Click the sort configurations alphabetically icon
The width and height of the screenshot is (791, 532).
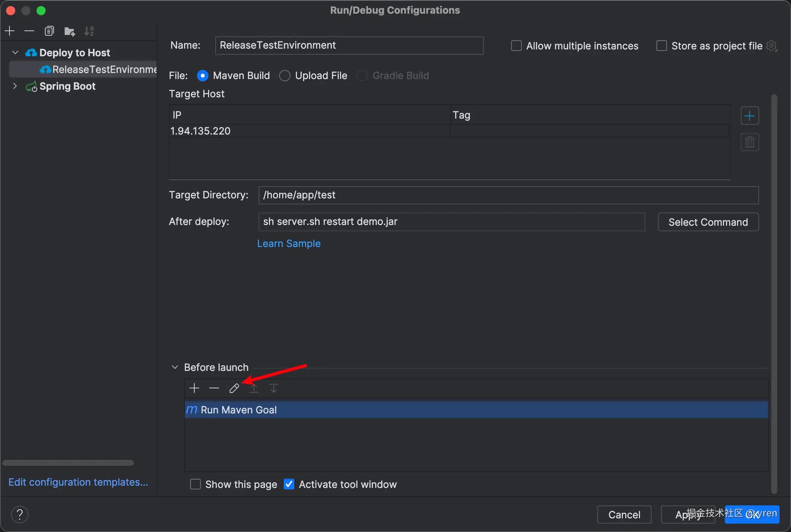tap(89, 31)
